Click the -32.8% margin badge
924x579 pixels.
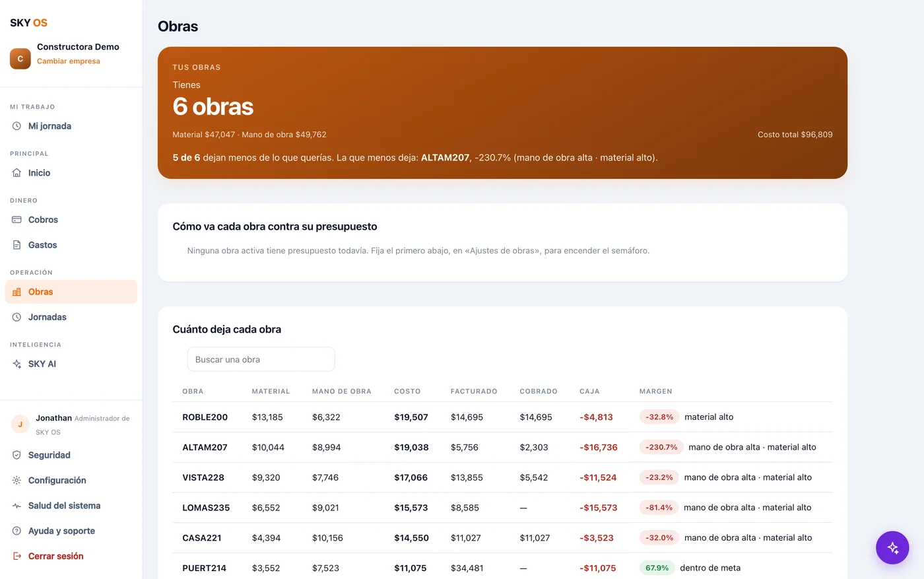point(659,417)
